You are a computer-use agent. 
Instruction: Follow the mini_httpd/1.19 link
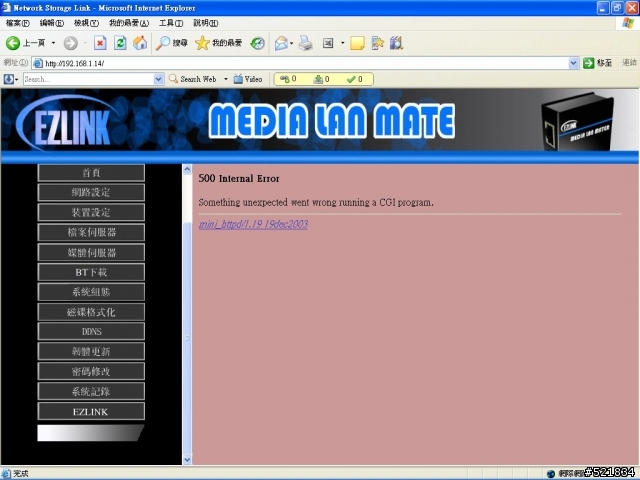(253, 224)
